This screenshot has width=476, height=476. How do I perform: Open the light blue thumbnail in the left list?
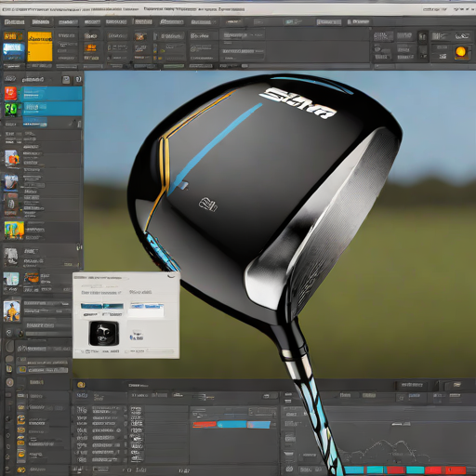(x=11, y=279)
